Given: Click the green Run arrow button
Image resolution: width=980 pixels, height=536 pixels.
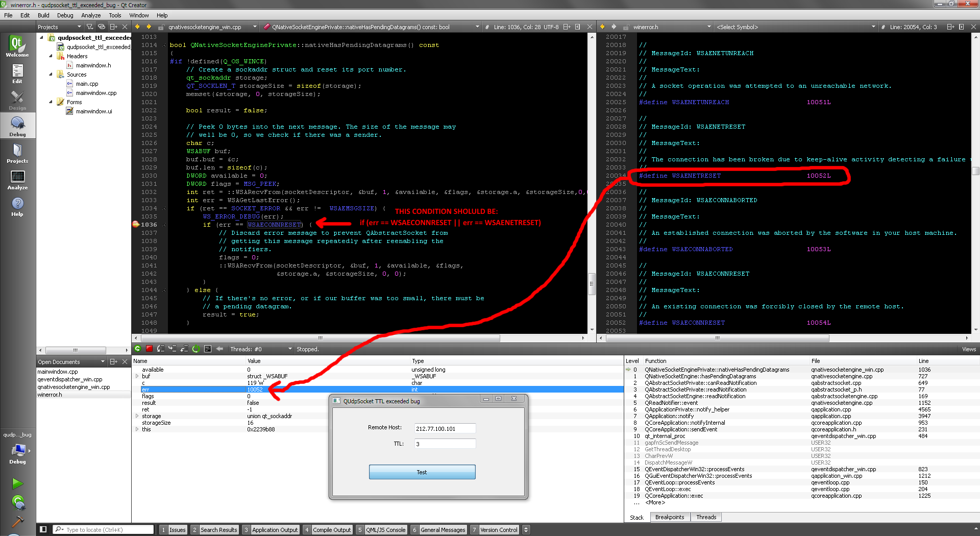Looking at the screenshot, I should 17,483.
